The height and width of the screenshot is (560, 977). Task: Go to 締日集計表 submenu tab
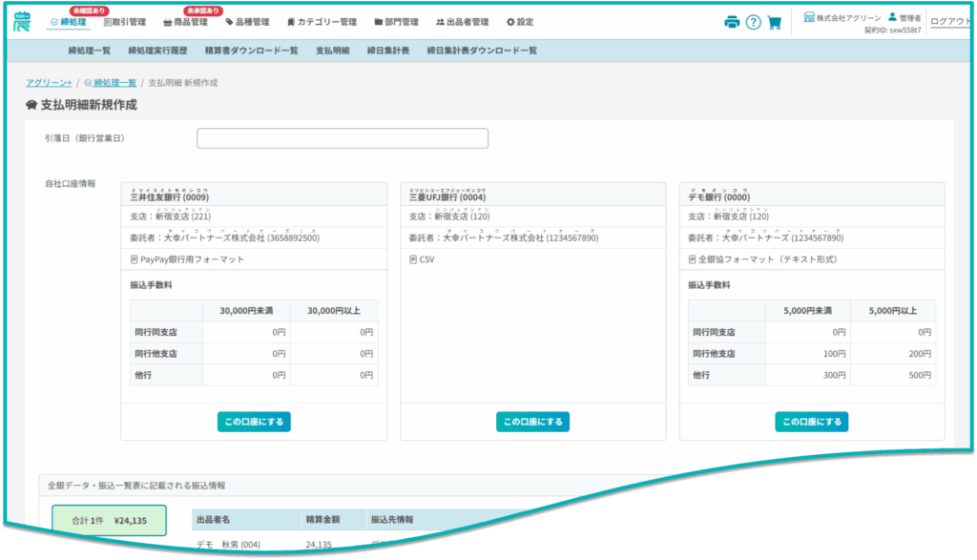pos(388,51)
